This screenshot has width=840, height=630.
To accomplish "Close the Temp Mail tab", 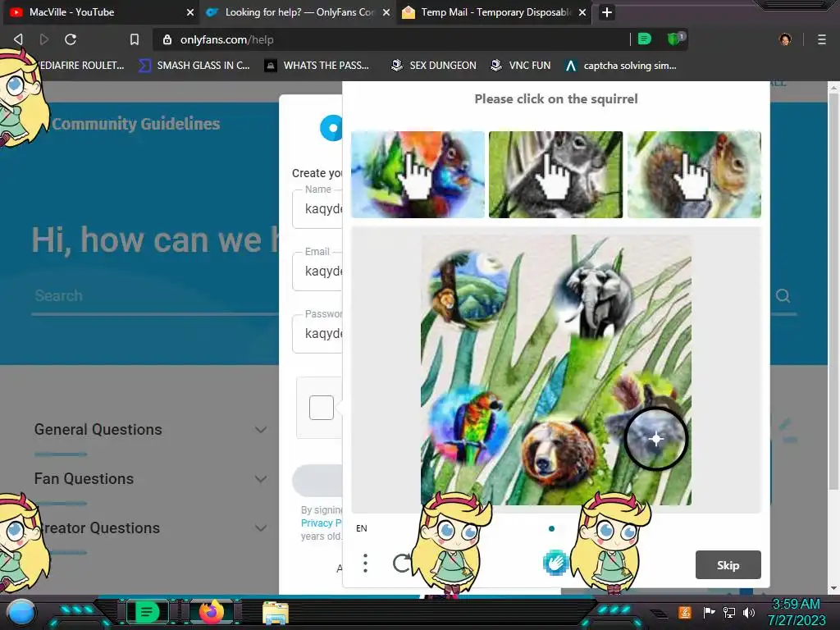I will coord(582,12).
